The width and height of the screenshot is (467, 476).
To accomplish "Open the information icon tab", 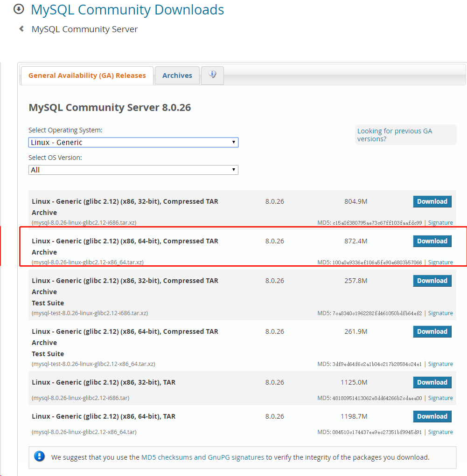I will (212, 75).
